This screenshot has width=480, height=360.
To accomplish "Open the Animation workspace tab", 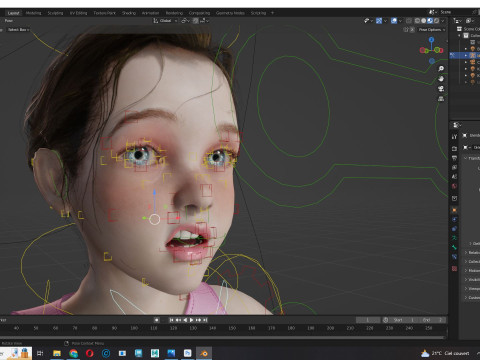I will [x=150, y=13].
